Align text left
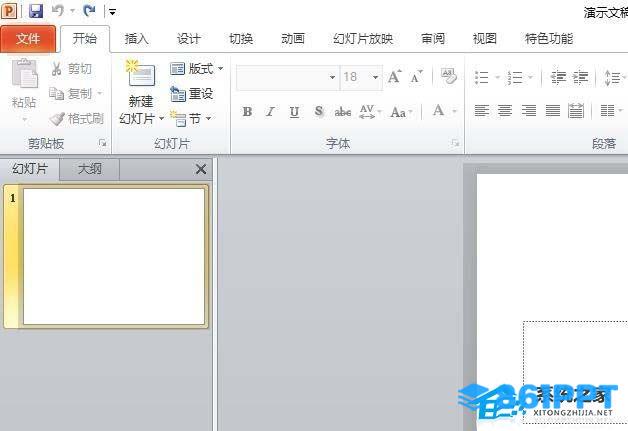 coord(481,110)
